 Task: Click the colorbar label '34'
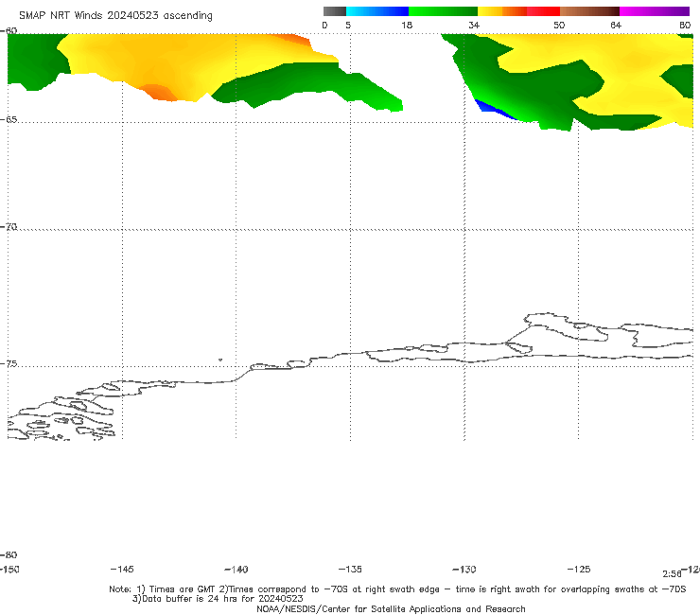(474, 26)
